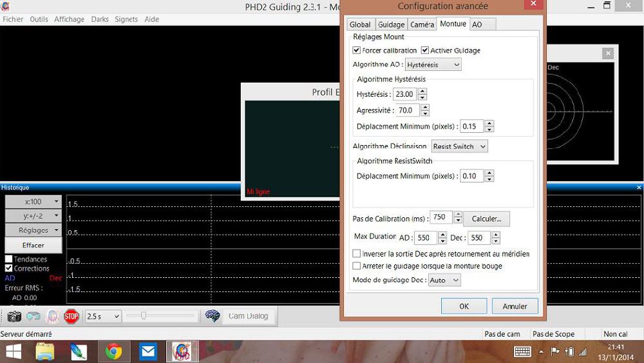Open the Darks menu
This screenshot has height=363, width=644.
click(100, 19)
